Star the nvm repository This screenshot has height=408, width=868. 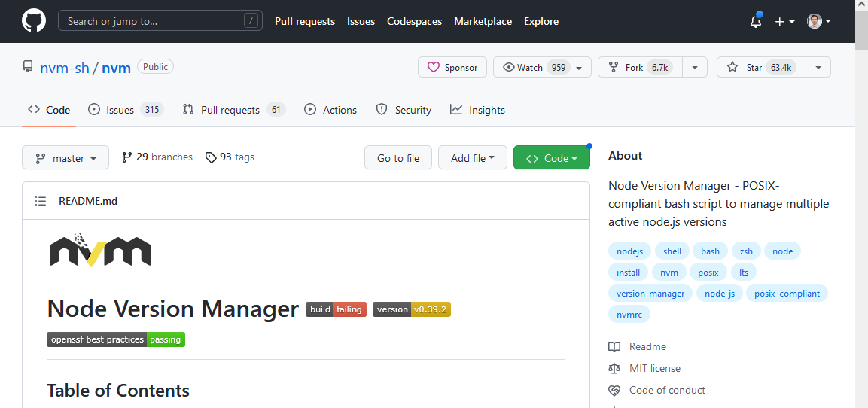coord(761,67)
